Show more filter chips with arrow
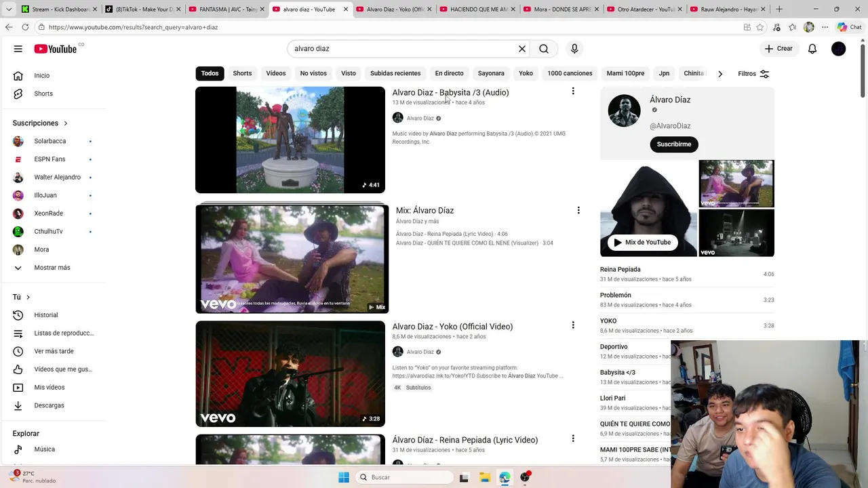Viewport: 868px width, 488px height. point(720,73)
